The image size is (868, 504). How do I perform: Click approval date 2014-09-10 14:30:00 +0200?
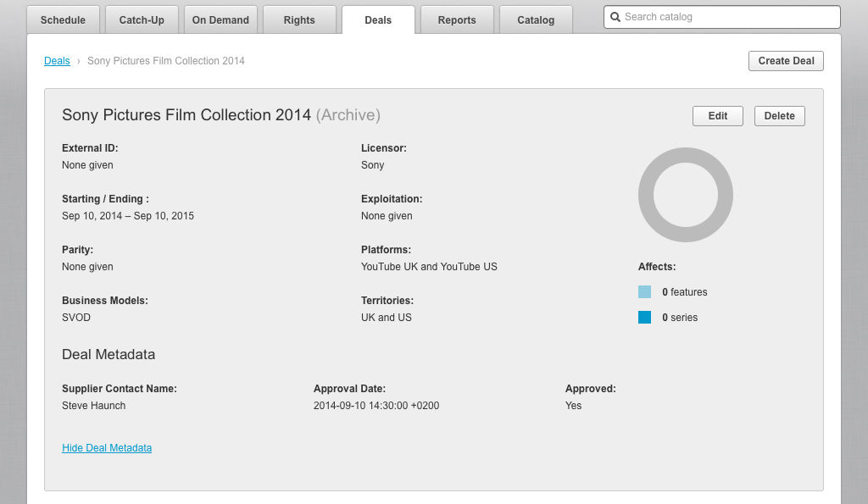click(376, 406)
